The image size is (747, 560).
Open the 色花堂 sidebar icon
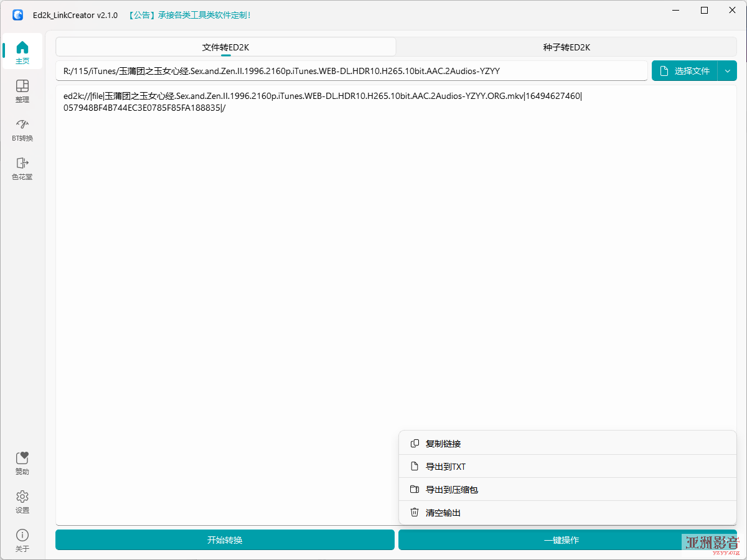[x=22, y=168]
